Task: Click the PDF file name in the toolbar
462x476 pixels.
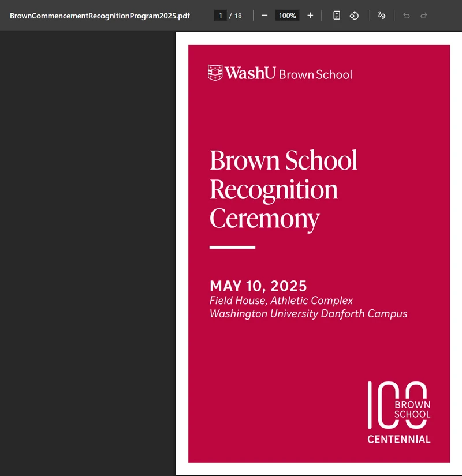Action: coord(100,16)
